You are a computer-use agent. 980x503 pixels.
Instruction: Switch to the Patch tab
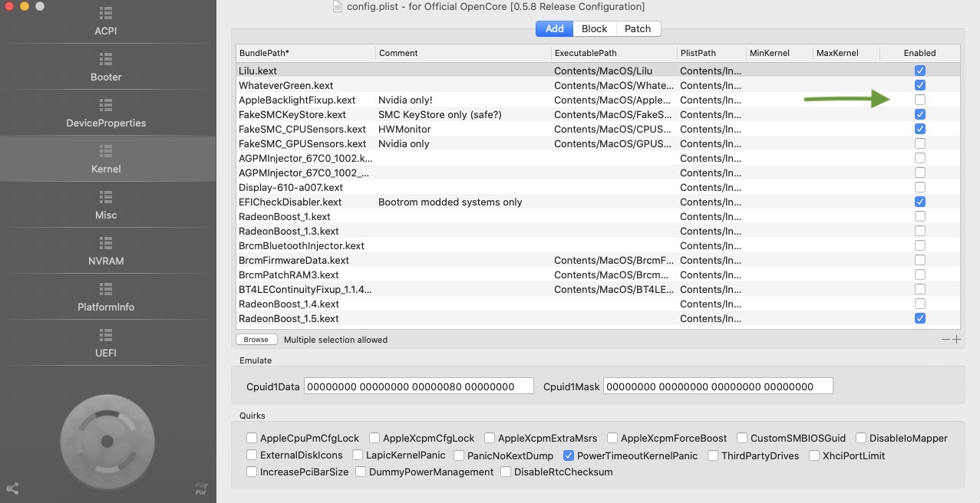click(x=638, y=28)
